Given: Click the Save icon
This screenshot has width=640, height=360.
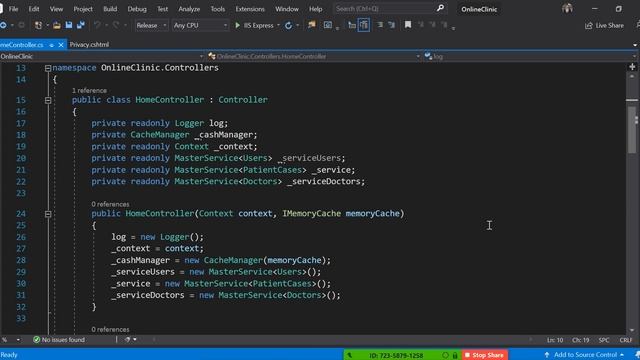Looking at the screenshot, I should [x=69, y=25].
